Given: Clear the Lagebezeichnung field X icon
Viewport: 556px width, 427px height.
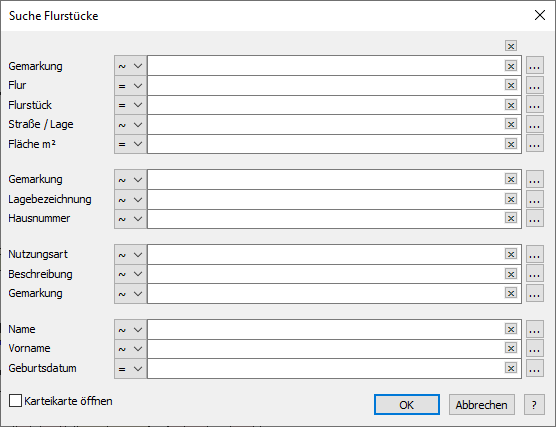Looking at the screenshot, I should 511,199.
